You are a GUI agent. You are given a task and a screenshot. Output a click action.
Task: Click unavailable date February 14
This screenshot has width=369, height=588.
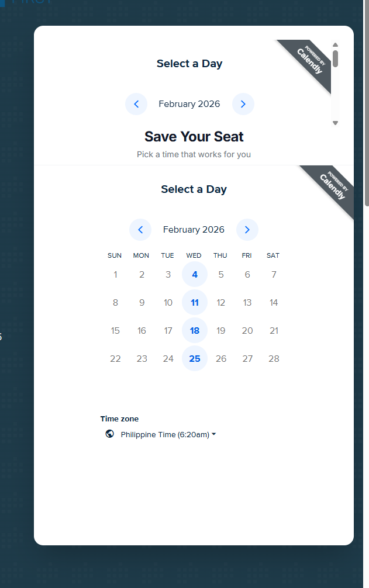(274, 303)
